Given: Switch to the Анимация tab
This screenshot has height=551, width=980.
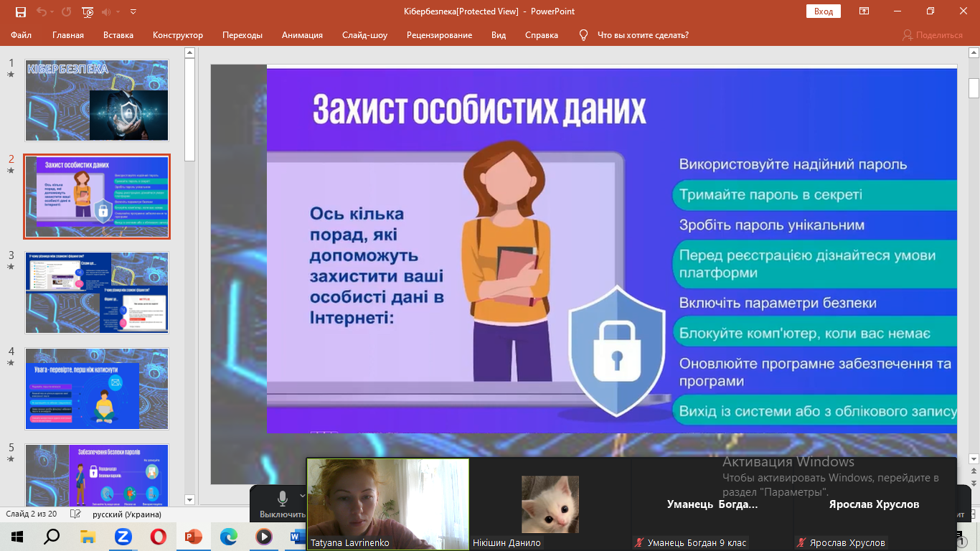Looking at the screenshot, I should pyautogui.click(x=302, y=35).
